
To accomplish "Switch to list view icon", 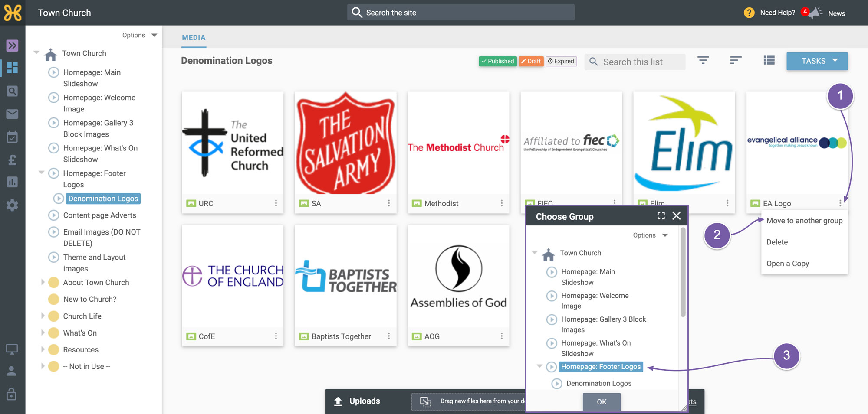I will pos(769,61).
